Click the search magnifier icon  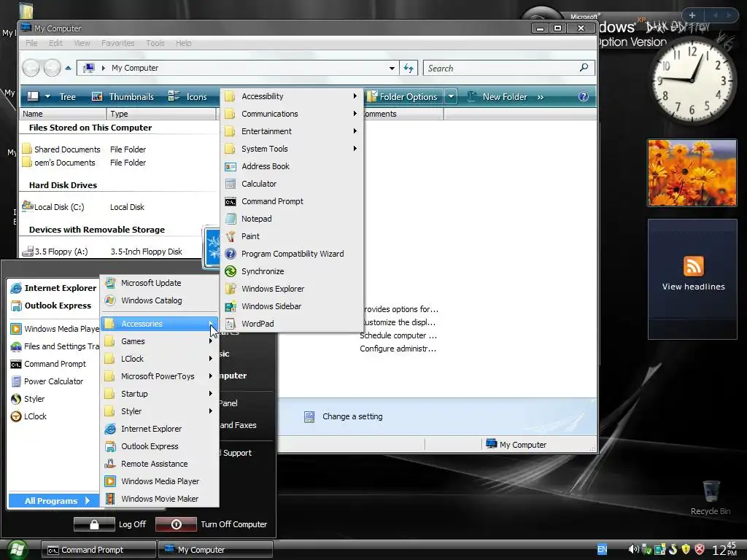click(x=584, y=68)
